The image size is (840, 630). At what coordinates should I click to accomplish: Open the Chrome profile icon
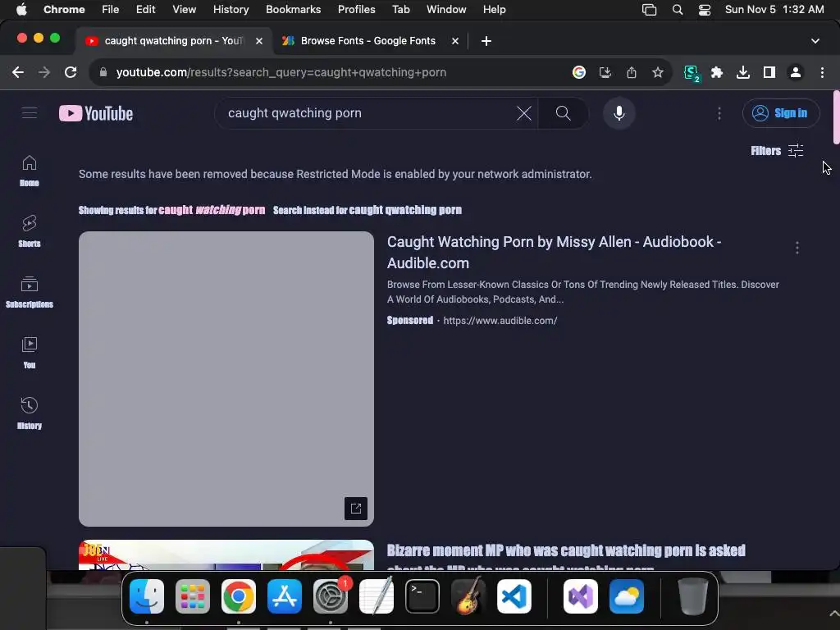coord(796,72)
